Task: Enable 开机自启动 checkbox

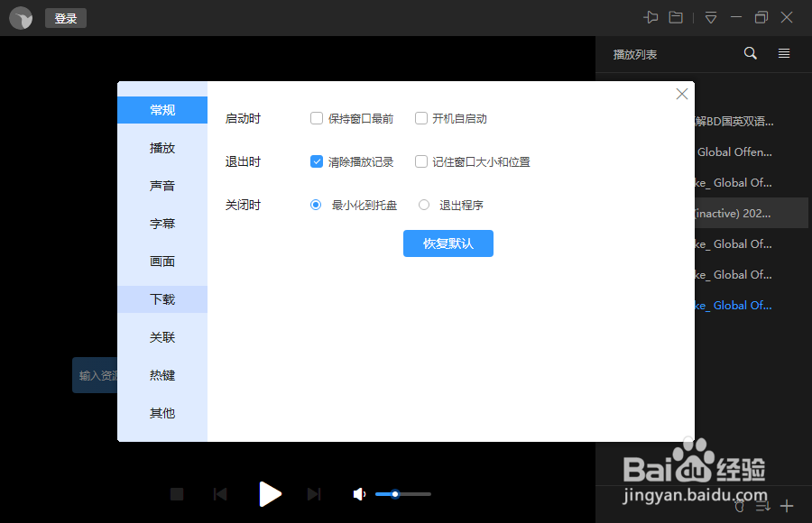Action: point(421,119)
